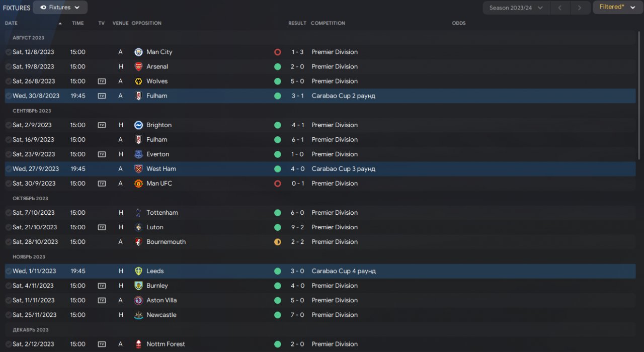Screen dimensions: 644x352
Task: Click the red loss indicator for Man UFC
Action: pos(277,184)
